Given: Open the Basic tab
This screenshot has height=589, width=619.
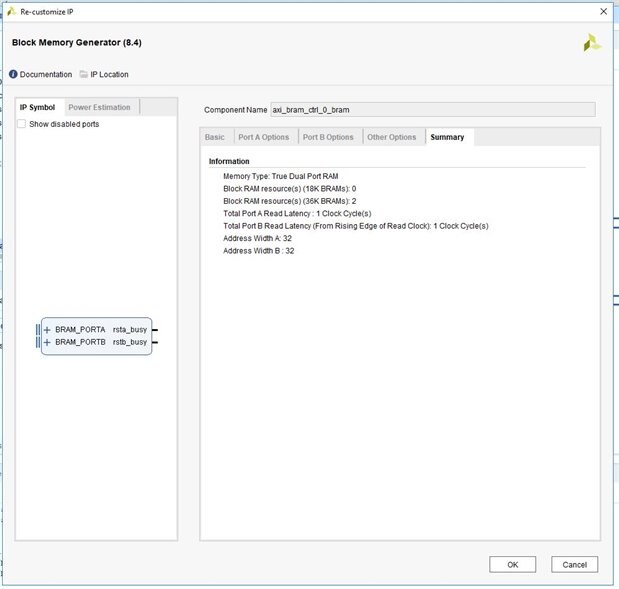Looking at the screenshot, I should point(215,137).
